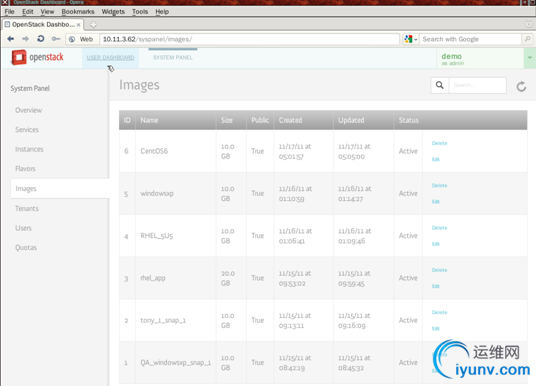Click the key wand icon in the toolbar
The width and height of the screenshot is (536, 386).
pyautogui.click(x=56, y=39)
